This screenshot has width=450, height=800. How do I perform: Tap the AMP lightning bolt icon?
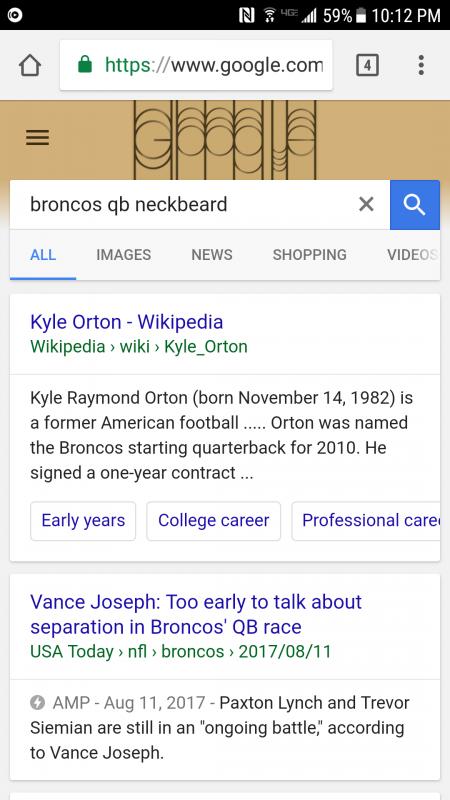[x=37, y=703]
